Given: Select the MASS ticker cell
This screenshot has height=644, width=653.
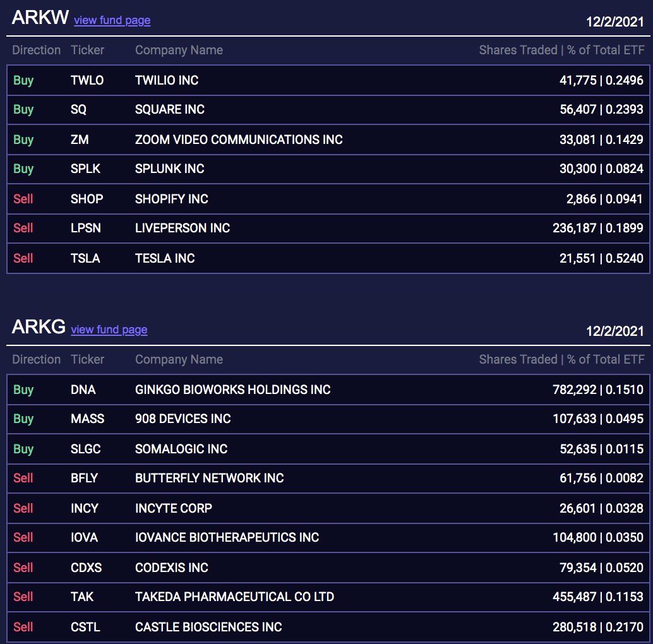Looking at the screenshot, I should pyautogui.click(x=87, y=419).
